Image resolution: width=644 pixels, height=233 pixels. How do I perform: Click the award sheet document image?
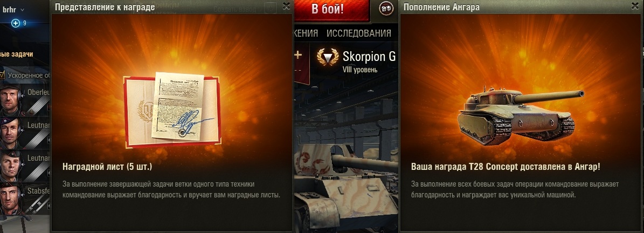pos(172,111)
